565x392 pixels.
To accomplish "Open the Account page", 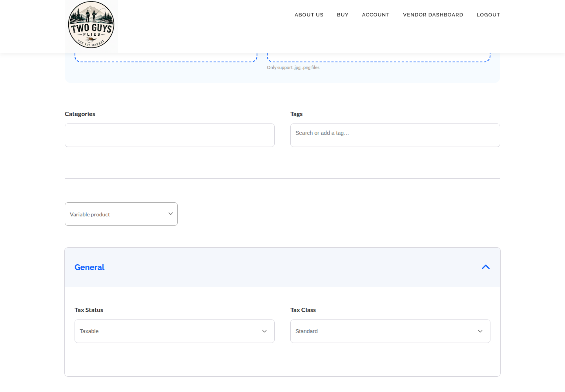I will click(376, 15).
